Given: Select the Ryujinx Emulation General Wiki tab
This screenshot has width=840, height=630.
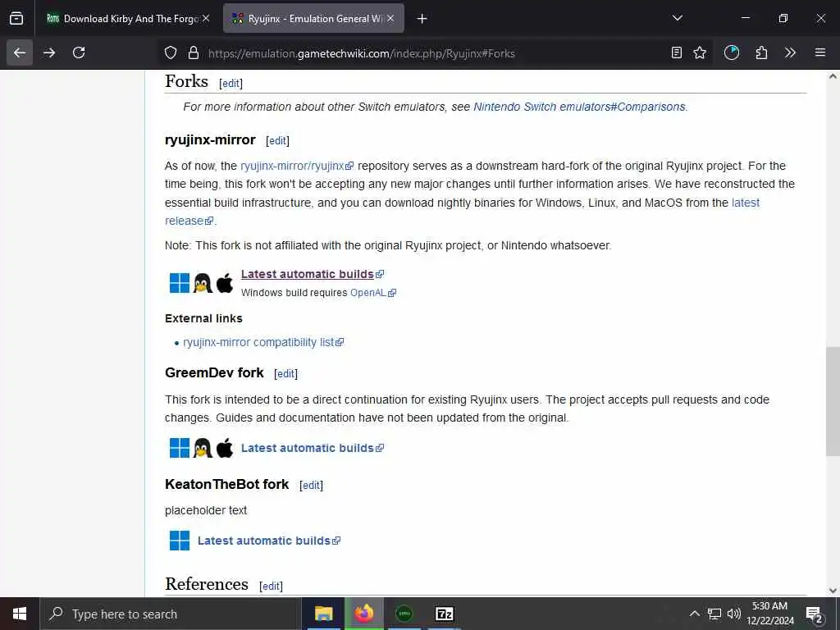Looking at the screenshot, I should coord(313,19).
